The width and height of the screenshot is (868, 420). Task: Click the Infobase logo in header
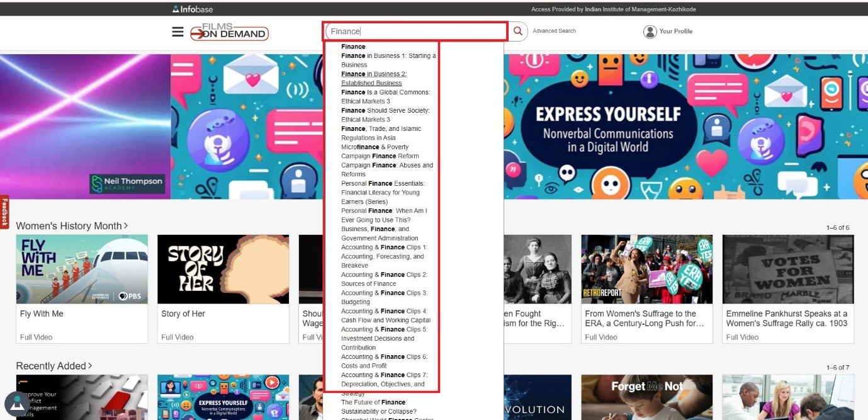pyautogui.click(x=192, y=9)
